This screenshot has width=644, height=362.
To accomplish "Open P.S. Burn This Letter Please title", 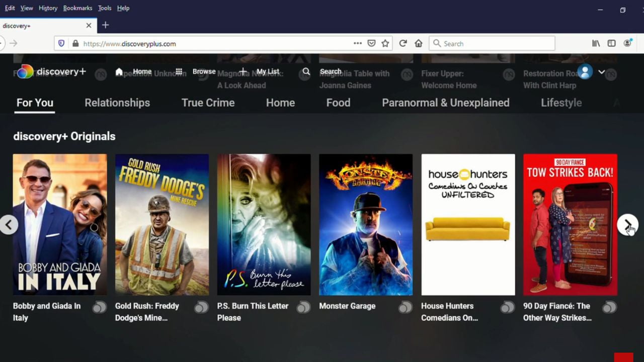I will (253, 312).
